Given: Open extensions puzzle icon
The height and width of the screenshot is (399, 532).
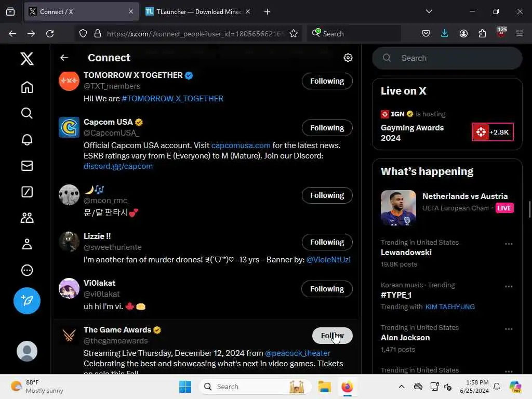Looking at the screenshot, I should (x=482, y=33).
